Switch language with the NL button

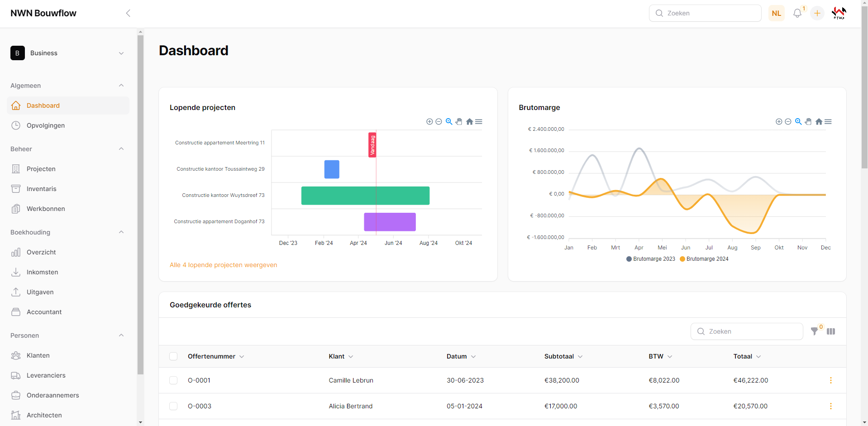(x=776, y=14)
